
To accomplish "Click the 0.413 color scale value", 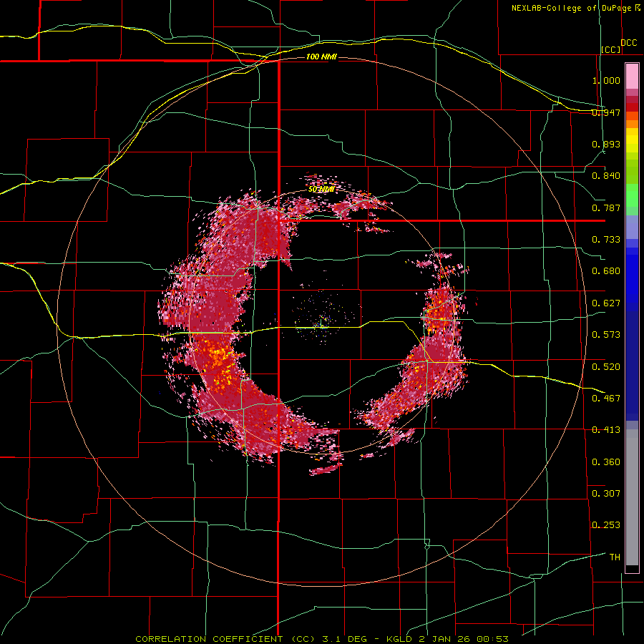I will 606,430.
